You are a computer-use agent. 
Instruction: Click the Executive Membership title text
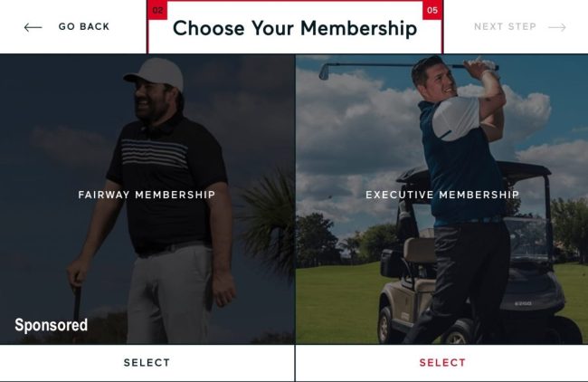(442, 195)
